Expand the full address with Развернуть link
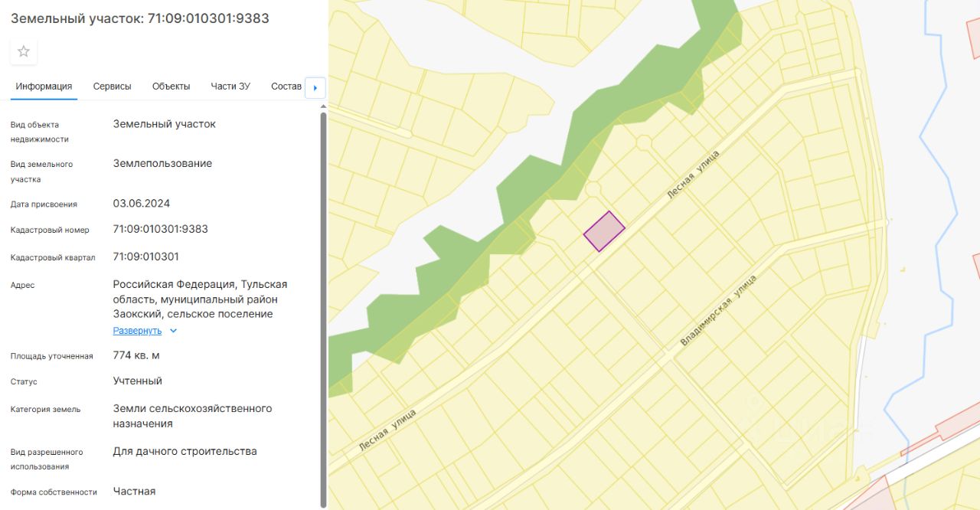This screenshot has height=510, width=980. pos(137,331)
